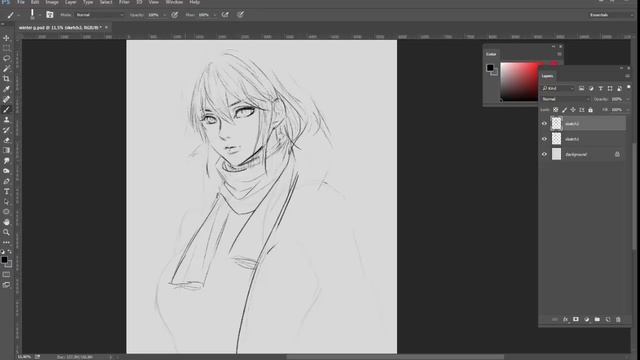Viewport: 640px width, 360px height.
Task: Open the File menu
Action: [x=21, y=2]
